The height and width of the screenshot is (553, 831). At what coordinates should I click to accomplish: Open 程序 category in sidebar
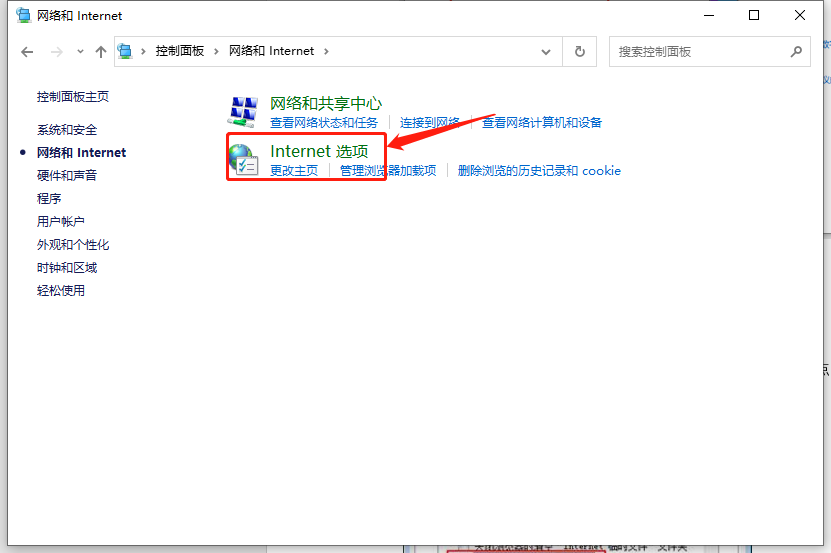coord(49,198)
